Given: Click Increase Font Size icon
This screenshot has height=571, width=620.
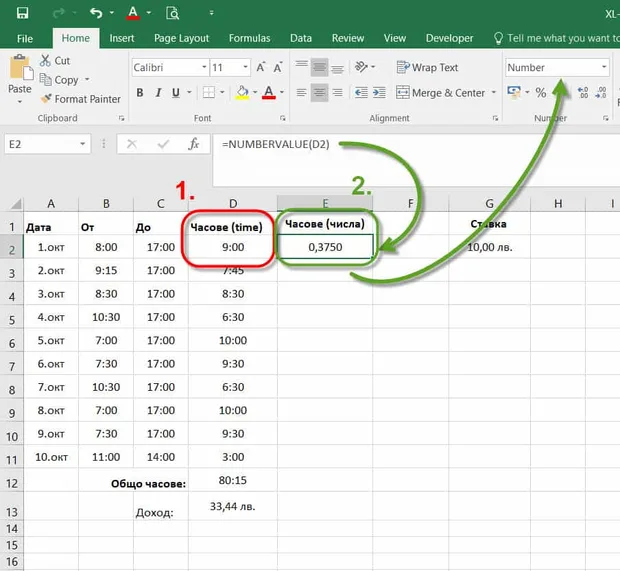Looking at the screenshot, I should [261, 67].
